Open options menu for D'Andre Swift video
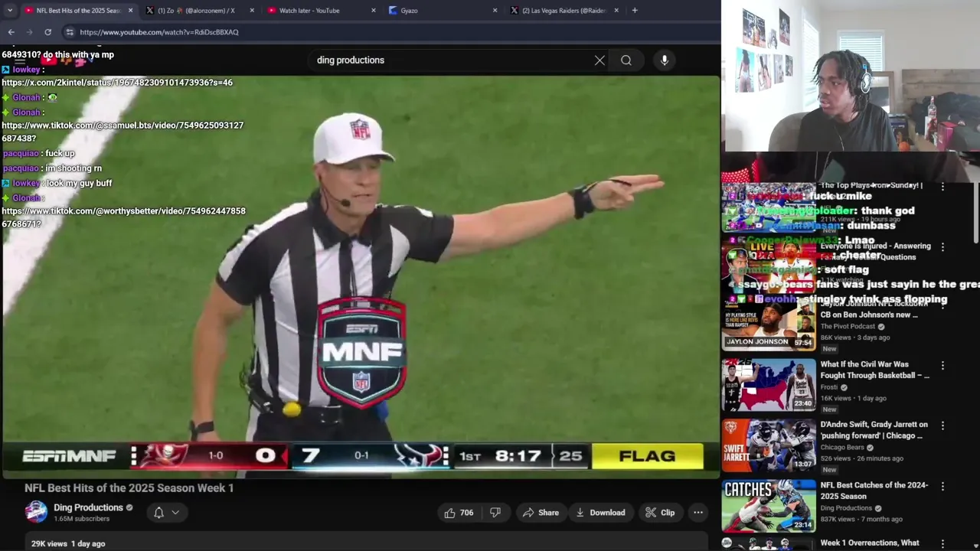This screenshot has width=980, height=551. point(942,425)
